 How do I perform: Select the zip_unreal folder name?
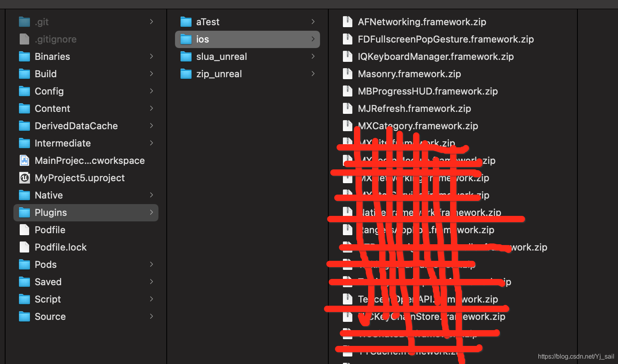pos(219,74)
